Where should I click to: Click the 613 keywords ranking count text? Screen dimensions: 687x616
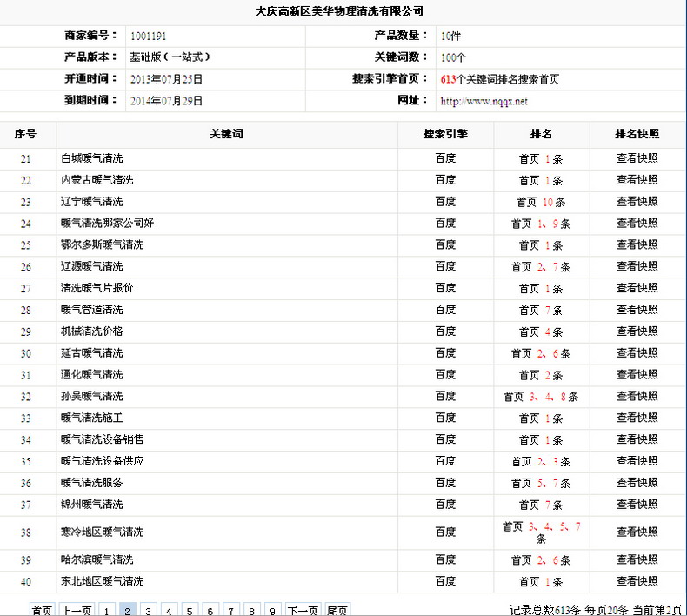[500, 79]
